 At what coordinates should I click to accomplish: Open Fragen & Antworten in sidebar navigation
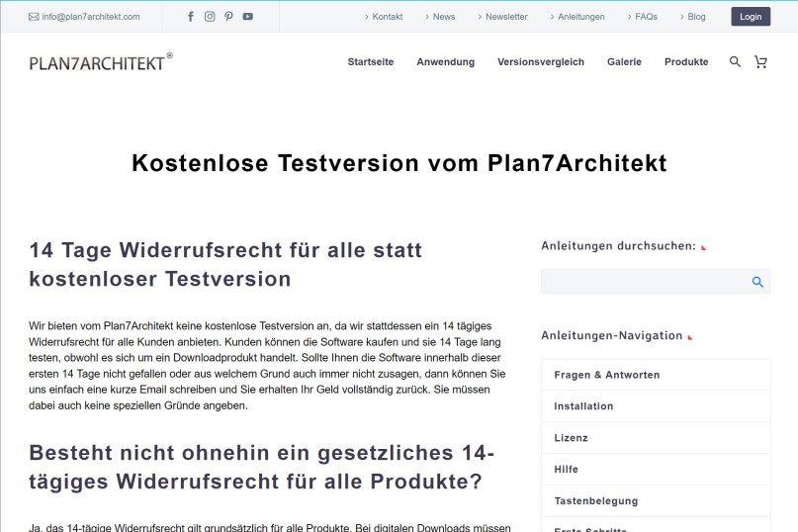(656, 375)
